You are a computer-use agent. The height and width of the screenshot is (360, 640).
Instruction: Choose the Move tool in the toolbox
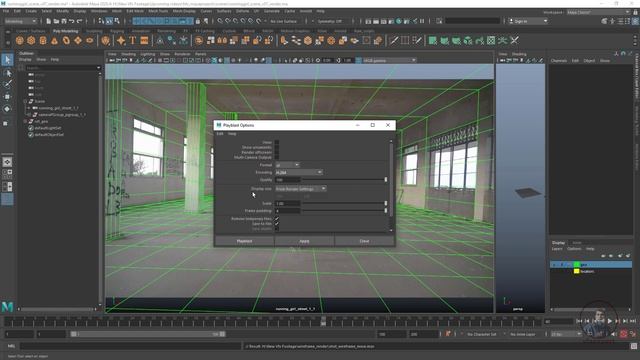coord(7,97)
